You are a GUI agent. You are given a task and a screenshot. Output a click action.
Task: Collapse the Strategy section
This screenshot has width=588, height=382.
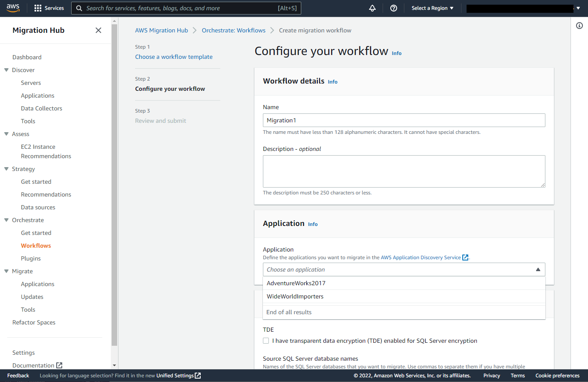point(6,169)
